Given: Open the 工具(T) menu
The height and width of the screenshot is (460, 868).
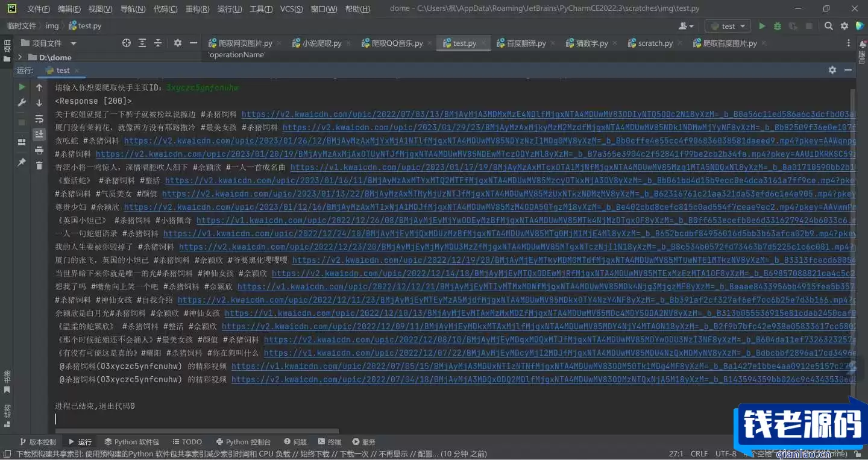Looking at the screenshot, I should click(x=261, y=9).
